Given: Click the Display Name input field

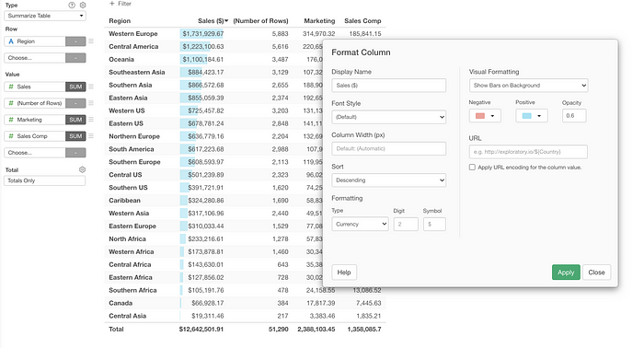Looking at the screenshot, I should coord(388,86).
